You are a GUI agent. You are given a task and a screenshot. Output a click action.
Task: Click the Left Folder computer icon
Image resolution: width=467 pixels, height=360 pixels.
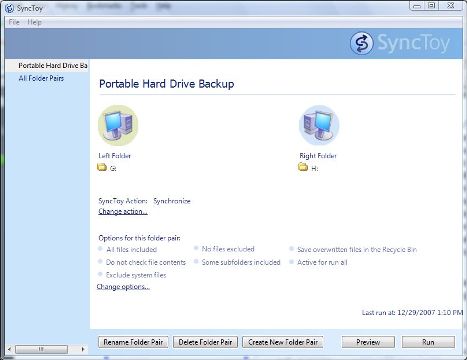tap(118, 125)
